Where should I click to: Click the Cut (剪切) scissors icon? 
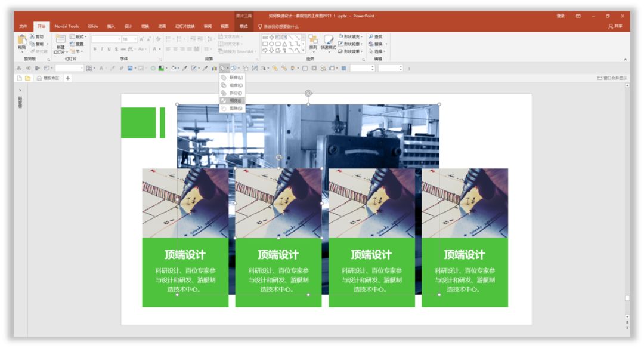32,36
